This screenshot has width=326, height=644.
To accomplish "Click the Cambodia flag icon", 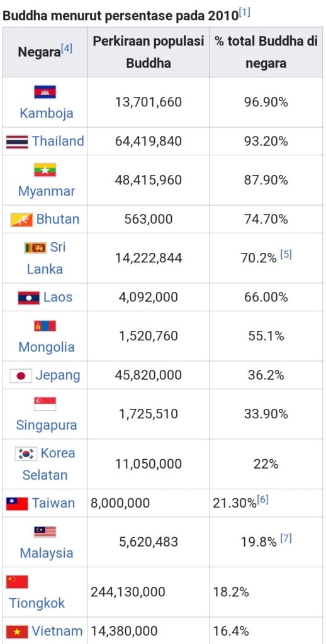I will click(x=45, y=92).
